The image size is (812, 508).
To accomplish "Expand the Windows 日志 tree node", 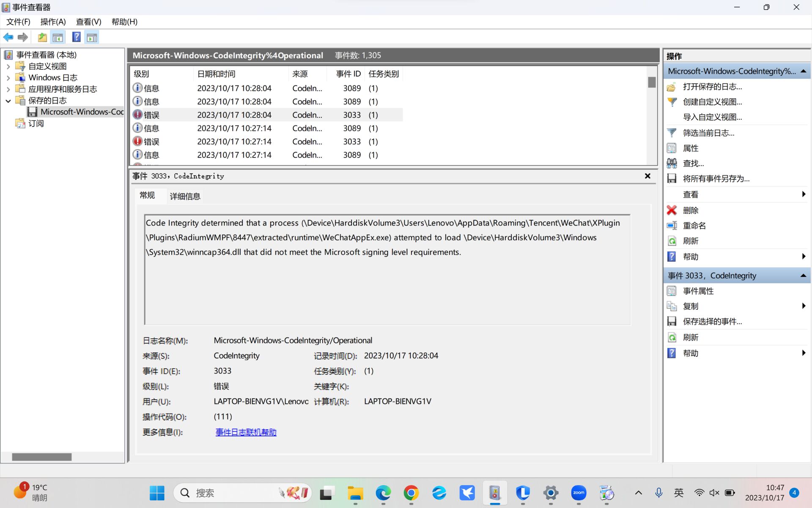I will click(x=8, y=78).
